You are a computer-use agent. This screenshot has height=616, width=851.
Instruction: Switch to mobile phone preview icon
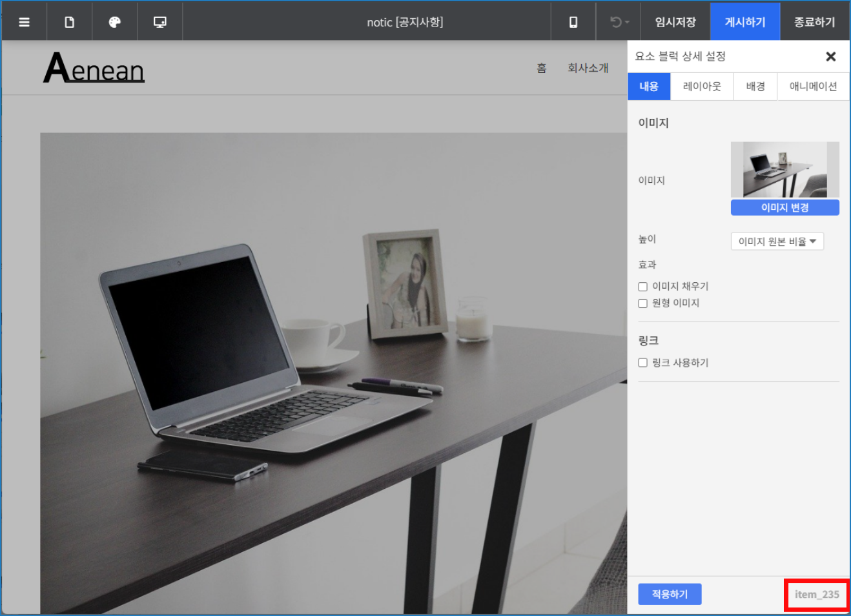click(x=573, y=22)
